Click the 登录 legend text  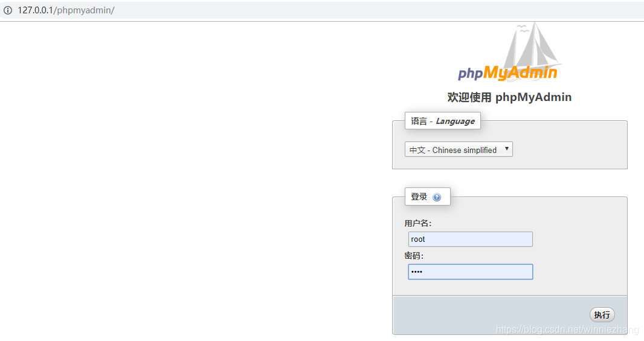click(x=419, y=196)
